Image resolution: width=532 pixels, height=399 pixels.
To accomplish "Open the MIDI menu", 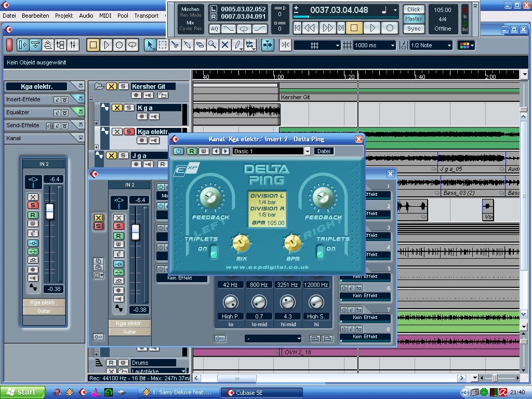I will [105, 16].
